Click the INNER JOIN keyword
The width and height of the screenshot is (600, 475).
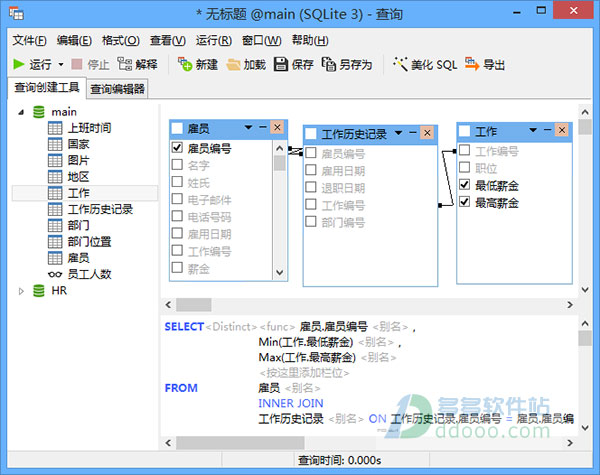pyautogui.click(x=291, y=403)
